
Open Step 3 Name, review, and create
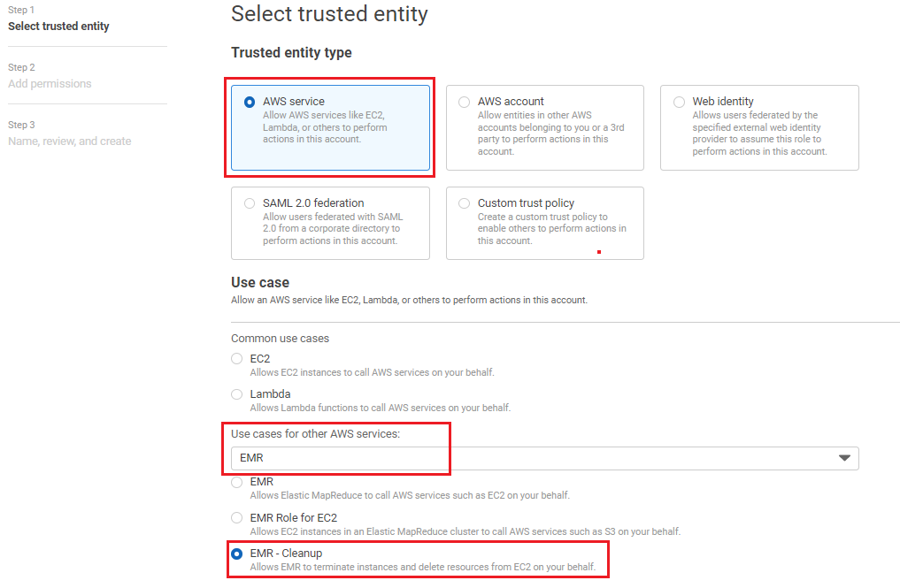coord(69,141)
